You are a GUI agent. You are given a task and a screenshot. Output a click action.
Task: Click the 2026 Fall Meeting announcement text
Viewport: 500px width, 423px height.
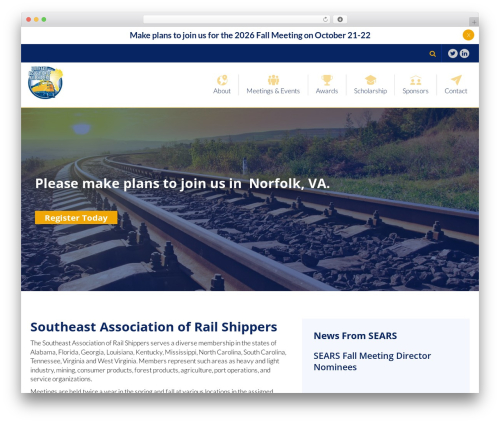[250, 35]
